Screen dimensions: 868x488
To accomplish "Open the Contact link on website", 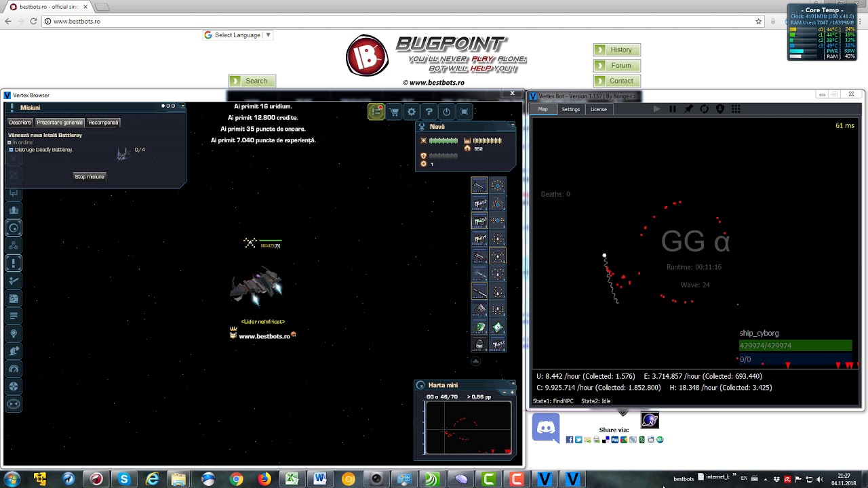I will 617,81.
